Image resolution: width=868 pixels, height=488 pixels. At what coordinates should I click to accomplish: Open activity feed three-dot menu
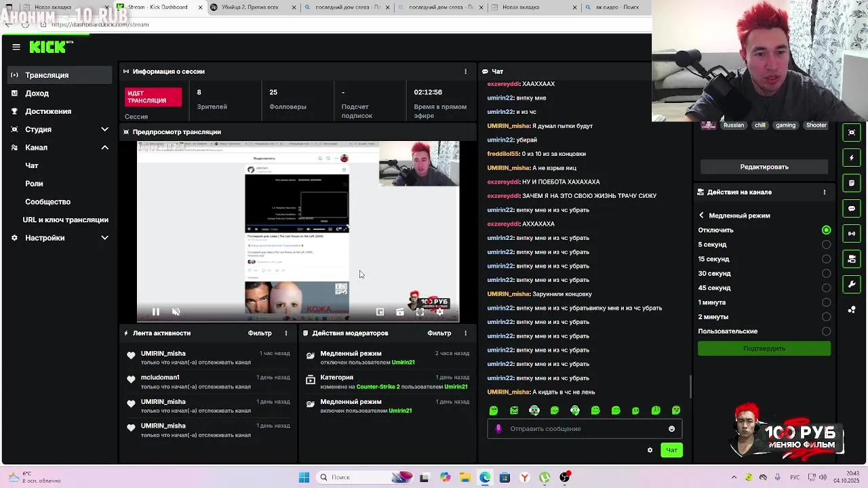[286, 333]
